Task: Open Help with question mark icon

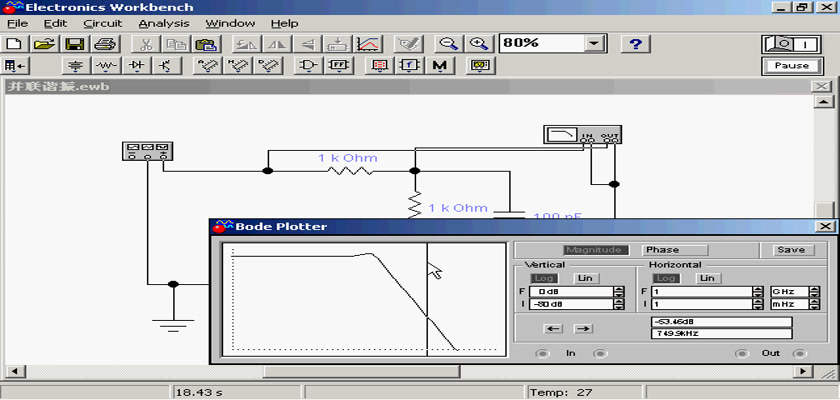Action: point(635,43)
